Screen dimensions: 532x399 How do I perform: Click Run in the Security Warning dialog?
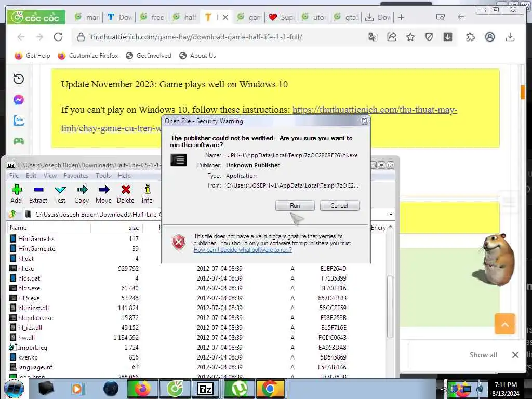coord(295,206)
